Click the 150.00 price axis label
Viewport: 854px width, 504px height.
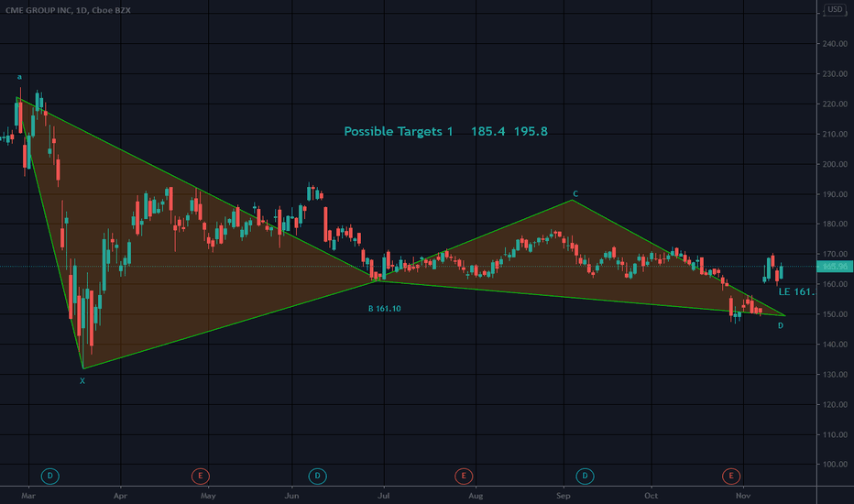pos(835,314)
